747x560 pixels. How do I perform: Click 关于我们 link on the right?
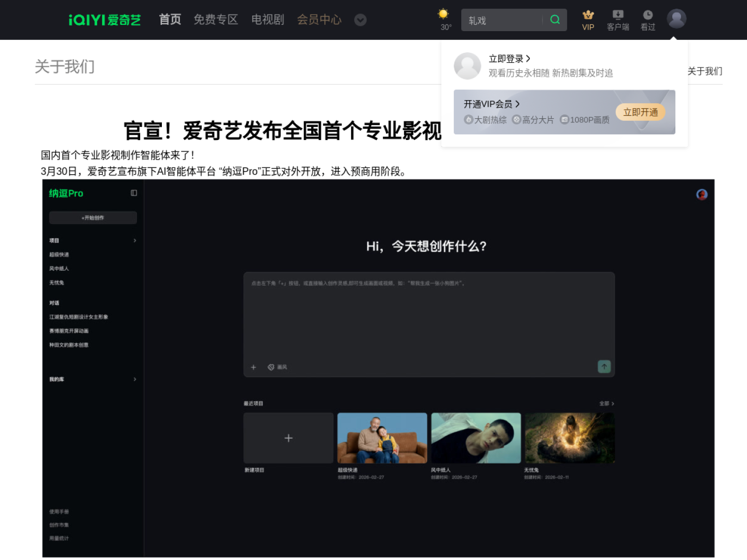coord(705,71)
